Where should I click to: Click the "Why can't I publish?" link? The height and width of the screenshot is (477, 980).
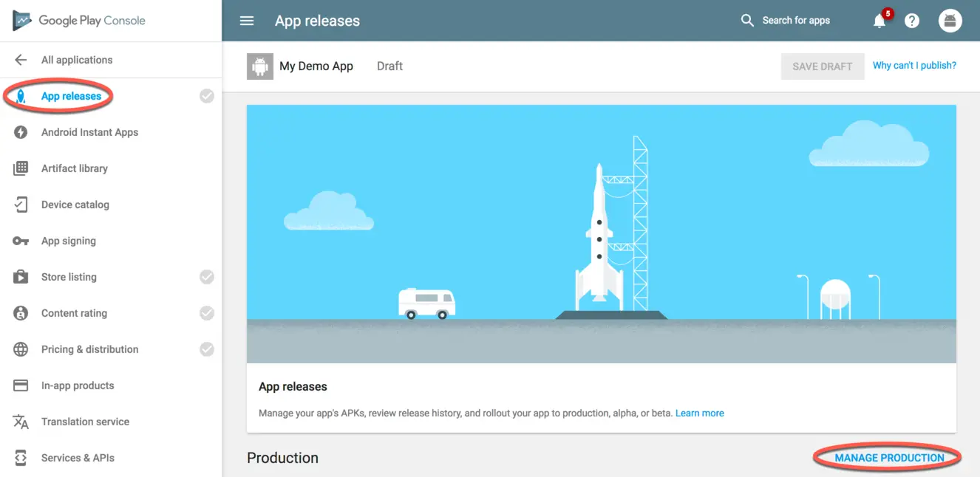coord(914,66)
